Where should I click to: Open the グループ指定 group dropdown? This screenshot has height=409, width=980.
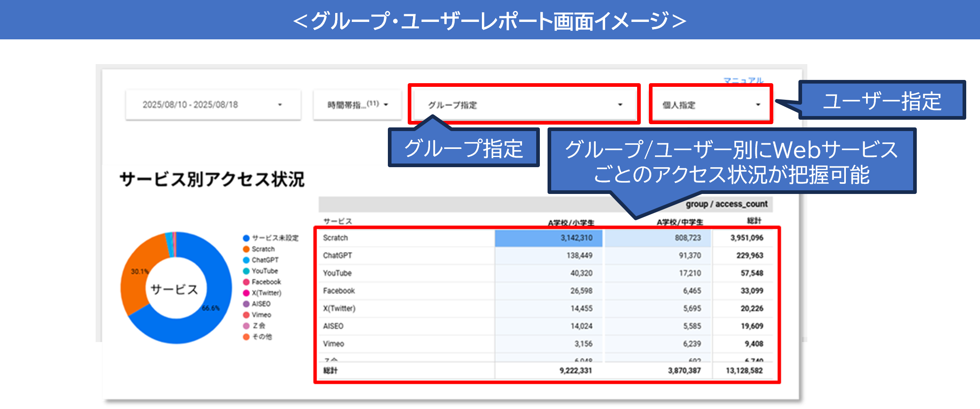coord(524,105)
